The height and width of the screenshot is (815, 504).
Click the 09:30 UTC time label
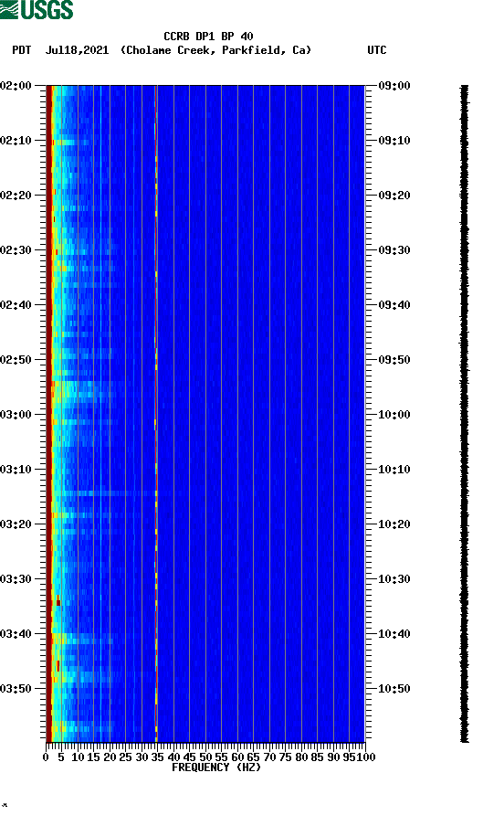click(394, 250)
